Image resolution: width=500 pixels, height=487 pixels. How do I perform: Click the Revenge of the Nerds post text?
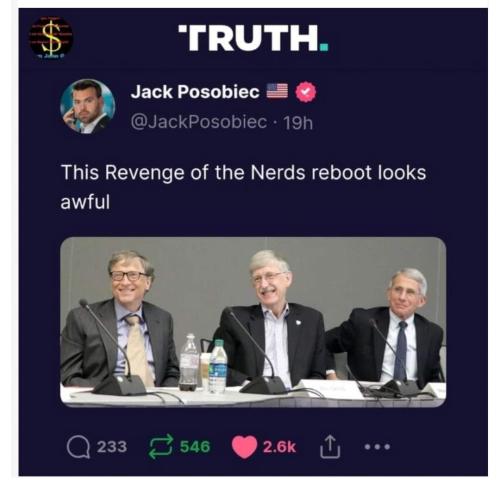pyautogui.click(x=243, y=187)
